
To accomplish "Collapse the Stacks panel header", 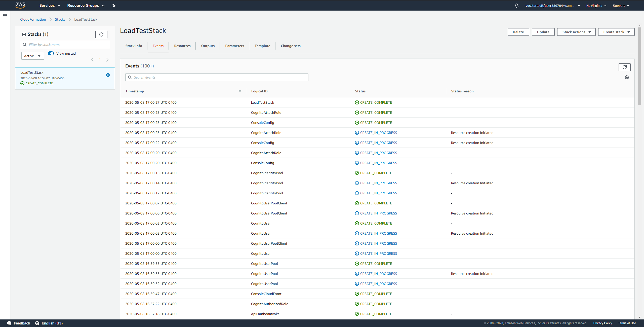I will coord(24,34).
